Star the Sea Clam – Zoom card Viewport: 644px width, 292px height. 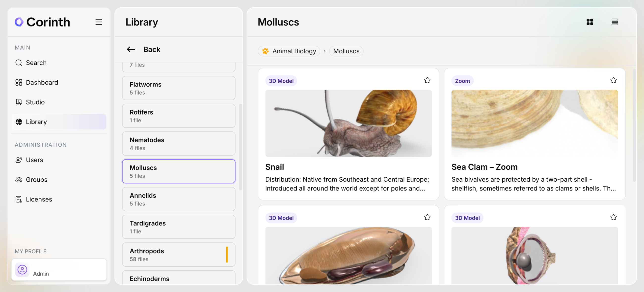[x=613, y=80]
